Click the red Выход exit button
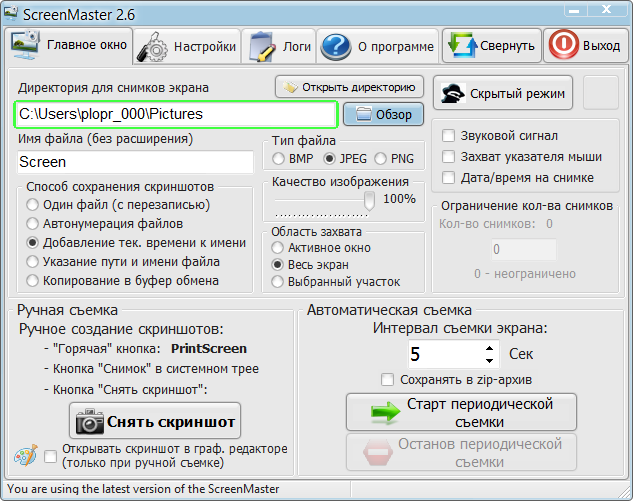The image size is (633, 501). click(x=586, y=46)
